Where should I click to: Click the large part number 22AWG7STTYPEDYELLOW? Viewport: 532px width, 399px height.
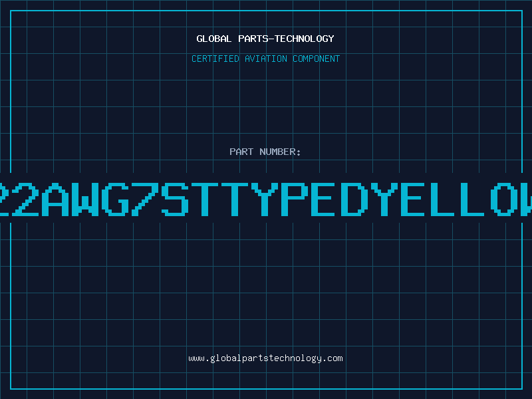[x=266, y=199]
